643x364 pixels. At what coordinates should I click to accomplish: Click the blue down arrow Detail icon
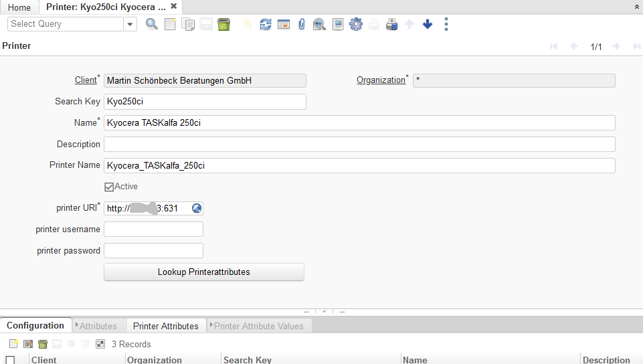point(428,24)
